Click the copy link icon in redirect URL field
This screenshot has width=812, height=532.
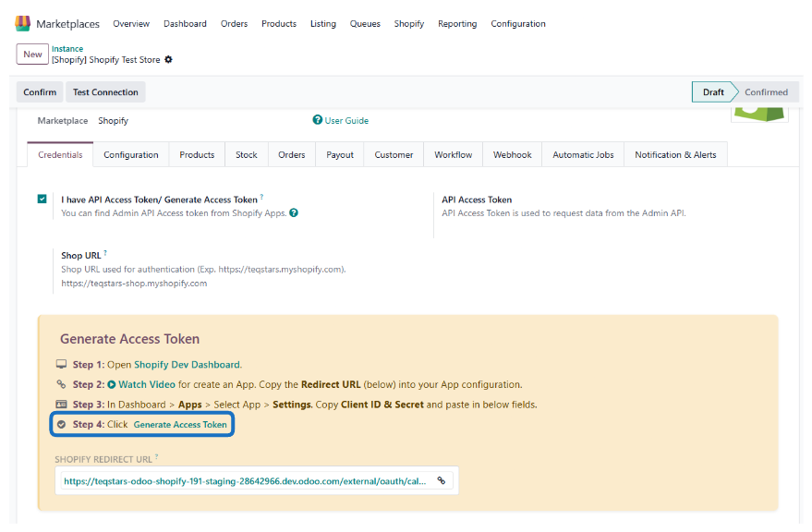tap(442, 480)
